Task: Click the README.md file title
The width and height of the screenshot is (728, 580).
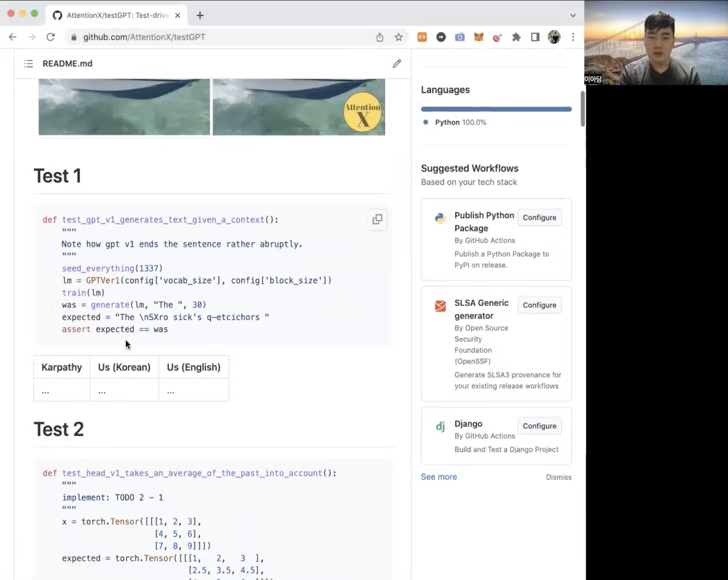Action: pos(67,64)
